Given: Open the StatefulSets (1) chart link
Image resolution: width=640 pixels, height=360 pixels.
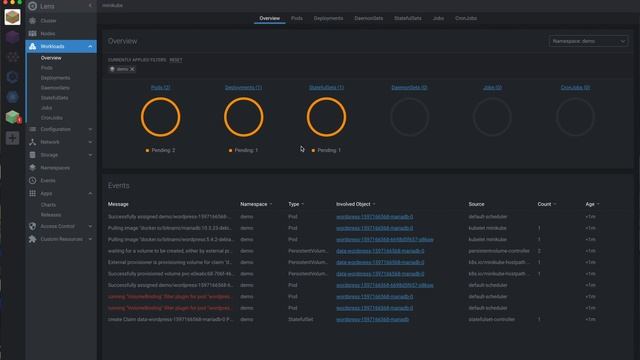Looking at the screenshot, I should pos(326,87).
